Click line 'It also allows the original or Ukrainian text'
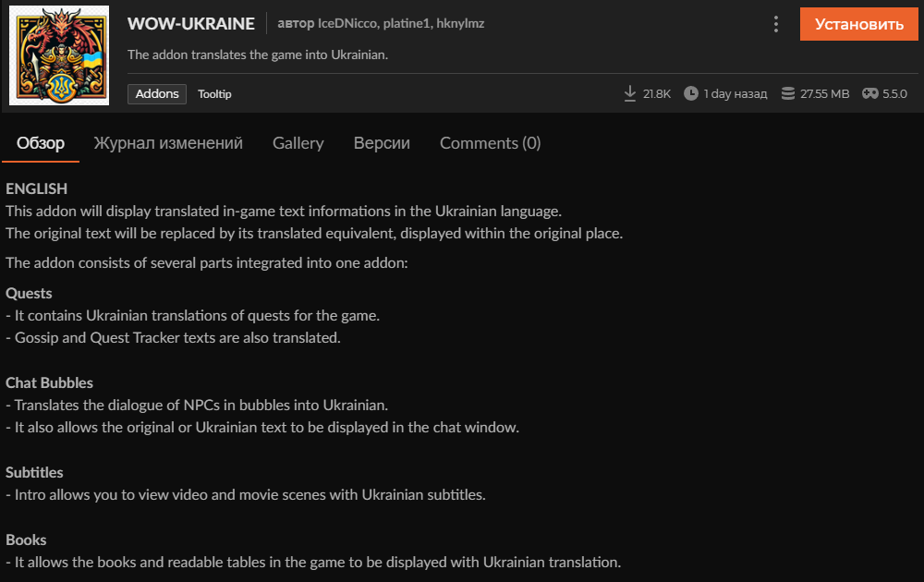Viewport: 924px width, 582px height. [262, 428]
